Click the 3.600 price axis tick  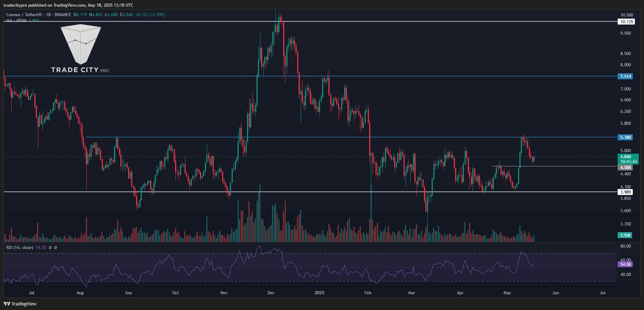626,211
